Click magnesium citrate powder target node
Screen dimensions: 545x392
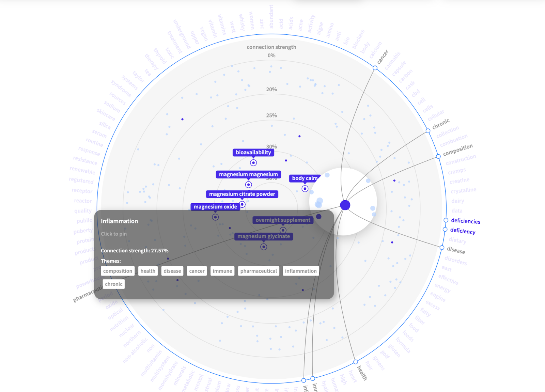242,204
